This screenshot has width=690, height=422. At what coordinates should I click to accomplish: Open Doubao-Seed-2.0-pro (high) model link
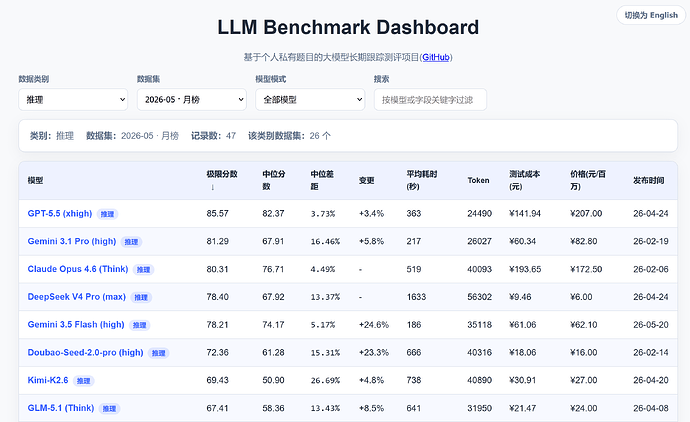click(x=85, y=352)
